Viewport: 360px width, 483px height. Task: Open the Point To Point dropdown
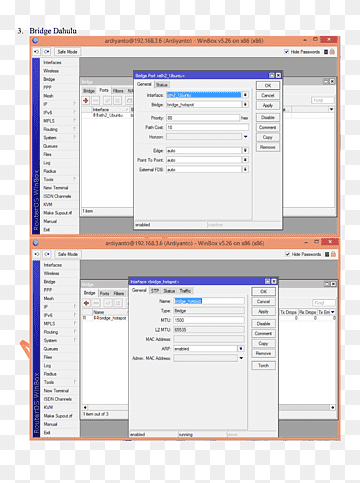(245, 160)
